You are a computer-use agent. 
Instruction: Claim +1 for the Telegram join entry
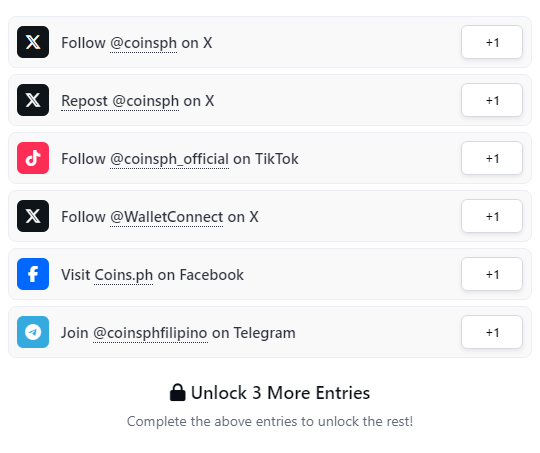[492, 332]
